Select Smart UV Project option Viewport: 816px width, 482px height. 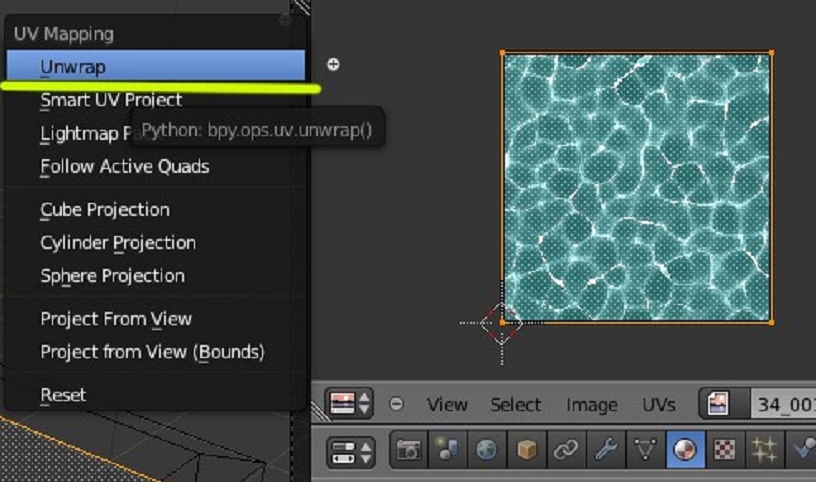(111, 100)
